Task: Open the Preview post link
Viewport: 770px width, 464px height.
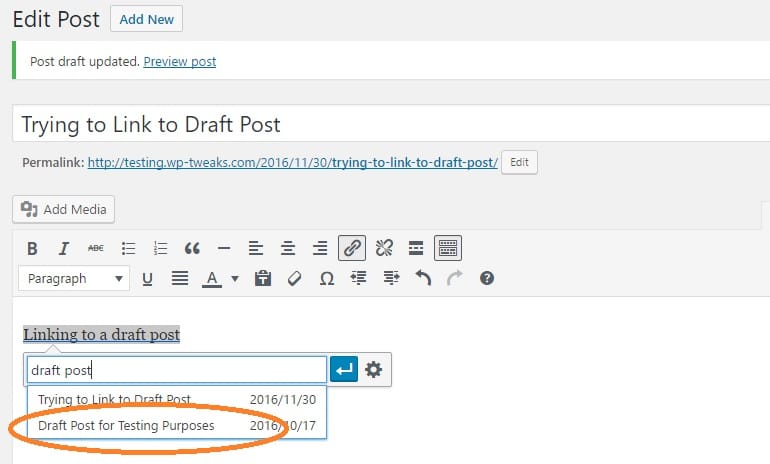Action: coord(180,61)
